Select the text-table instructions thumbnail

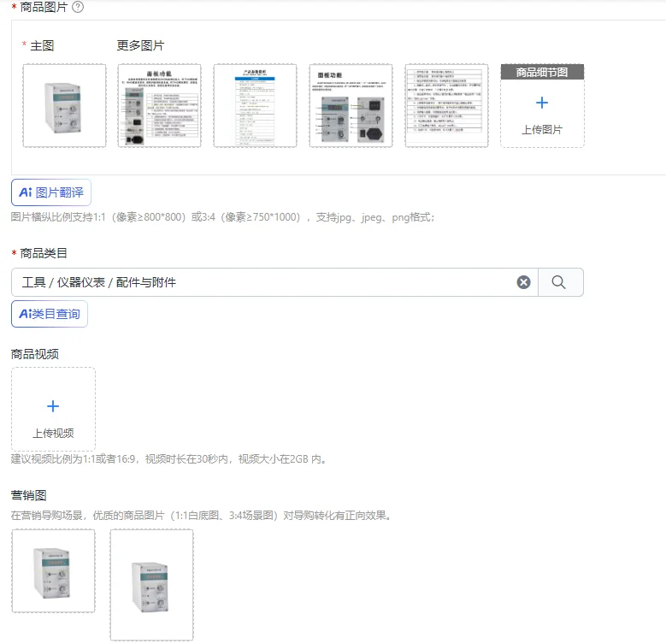point(447,106)
